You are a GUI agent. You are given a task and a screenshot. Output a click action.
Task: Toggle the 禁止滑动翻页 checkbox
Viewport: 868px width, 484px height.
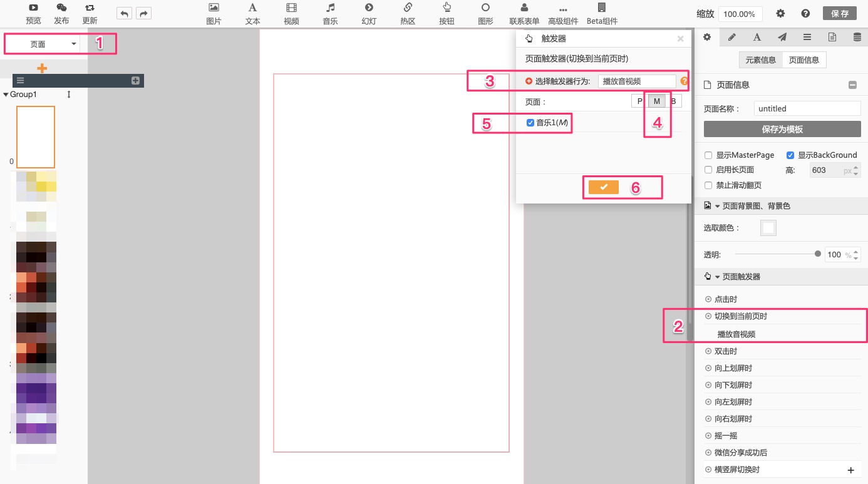[708, 185]
